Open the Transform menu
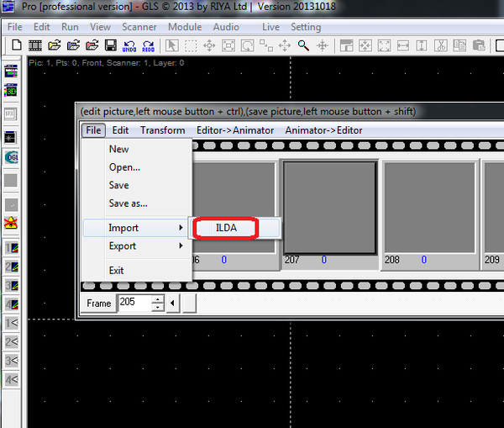The image size is (504, 428). pyautogui.click(x=163, y=130)
